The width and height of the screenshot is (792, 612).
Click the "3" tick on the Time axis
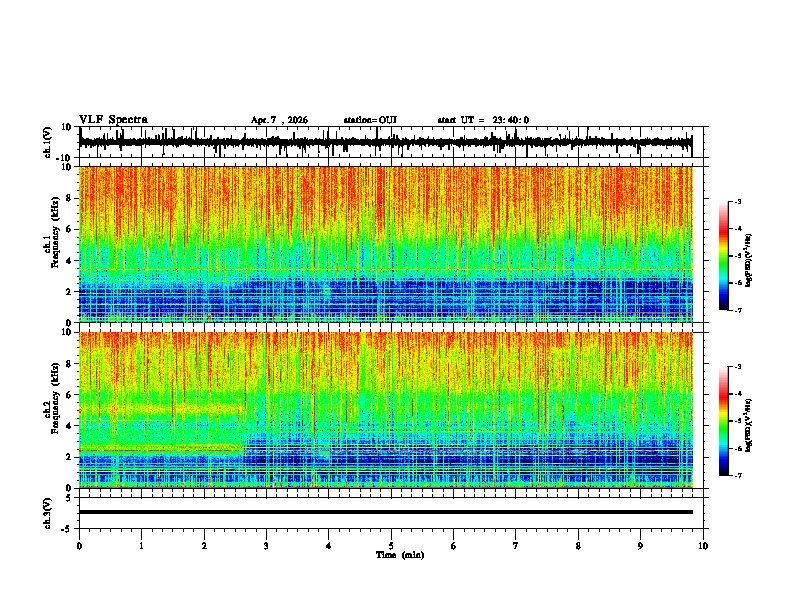266,546
